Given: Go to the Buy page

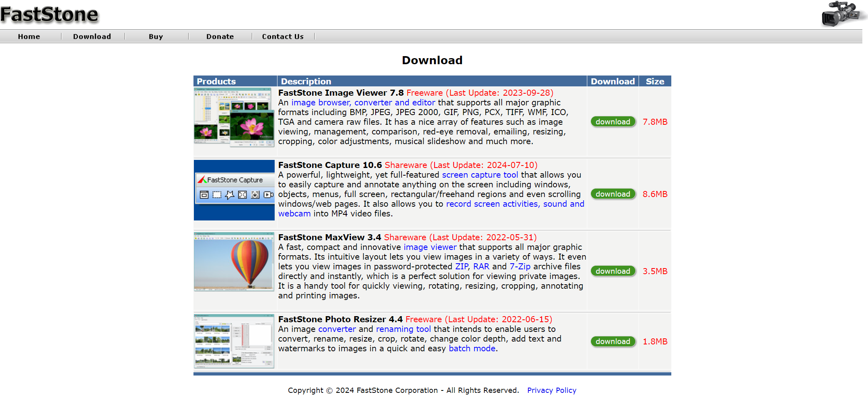Looking at the screenshot, I should point(156,36).
